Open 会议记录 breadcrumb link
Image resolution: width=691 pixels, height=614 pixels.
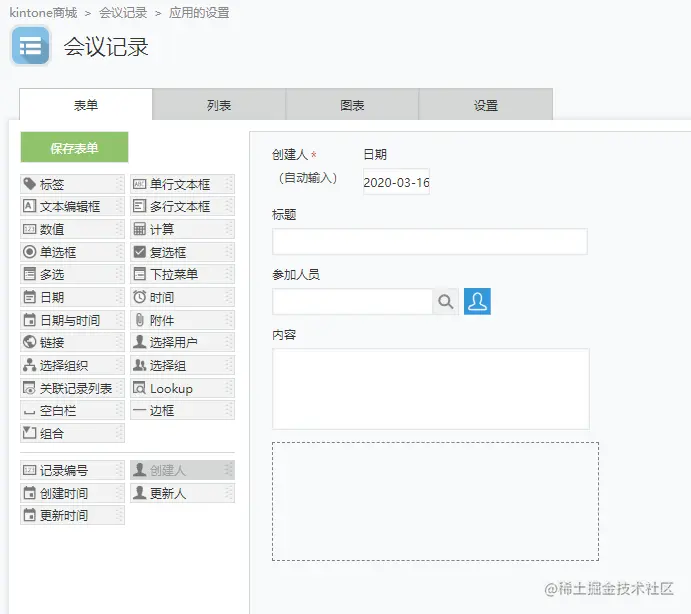coord(123,13)
